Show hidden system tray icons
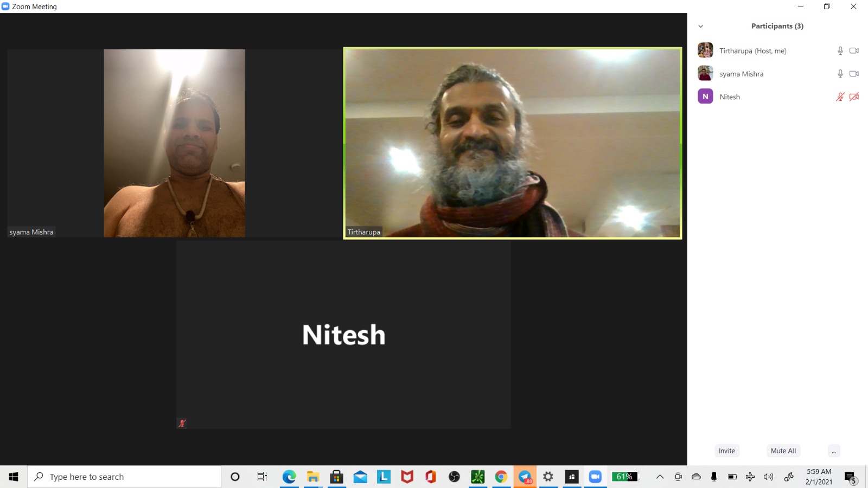The width and height of the screenshot is (868, 488). coord(660,477)
